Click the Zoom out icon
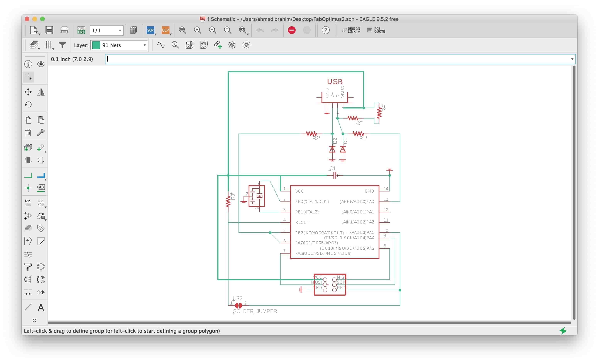The height and width of the screenshot is (364, 599). click(212, 30)
